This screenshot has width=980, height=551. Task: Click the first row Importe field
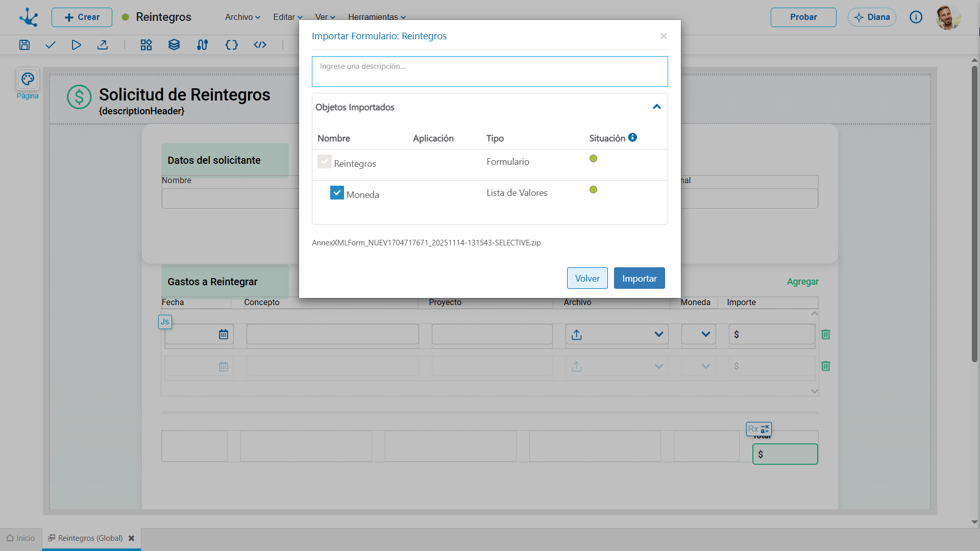(x=772, y=334)
